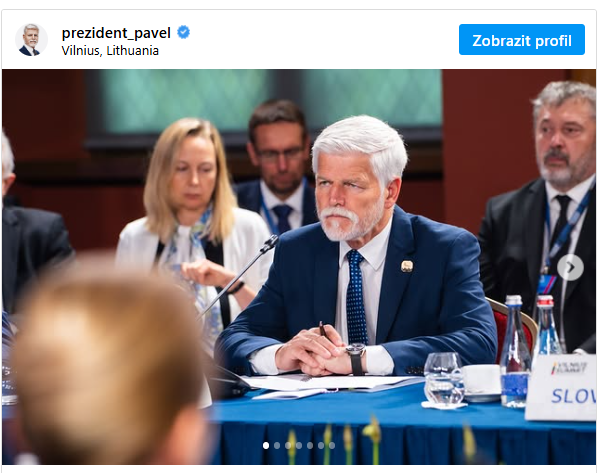Screen dimensions: 601x473
Task: Jump to second carousel dot
Action: click(277, 445)
